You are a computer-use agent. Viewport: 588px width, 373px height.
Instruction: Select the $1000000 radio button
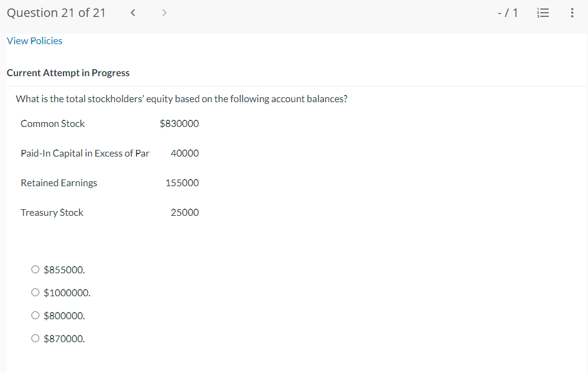(x=35, y=292)
